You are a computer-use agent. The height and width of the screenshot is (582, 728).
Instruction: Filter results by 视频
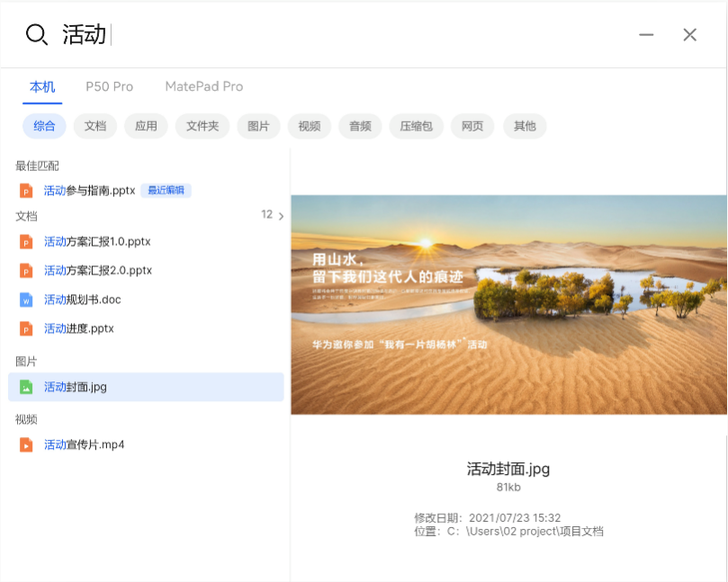pos(310,126)
